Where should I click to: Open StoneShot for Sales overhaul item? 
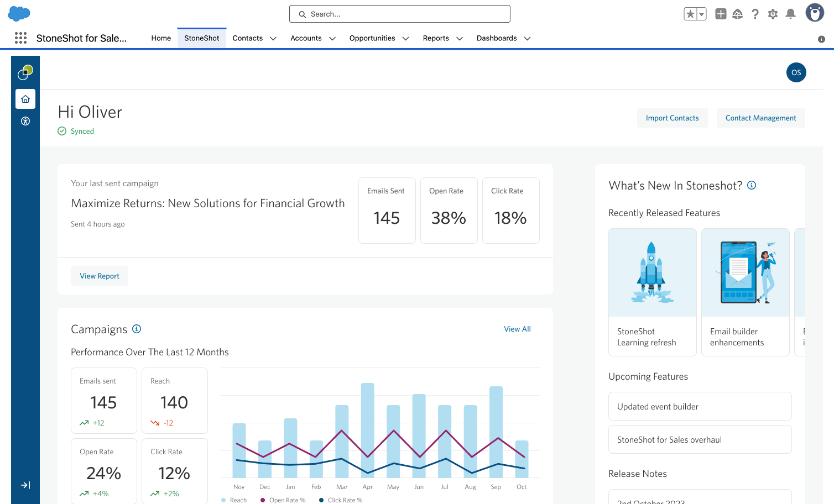point(700,439)
